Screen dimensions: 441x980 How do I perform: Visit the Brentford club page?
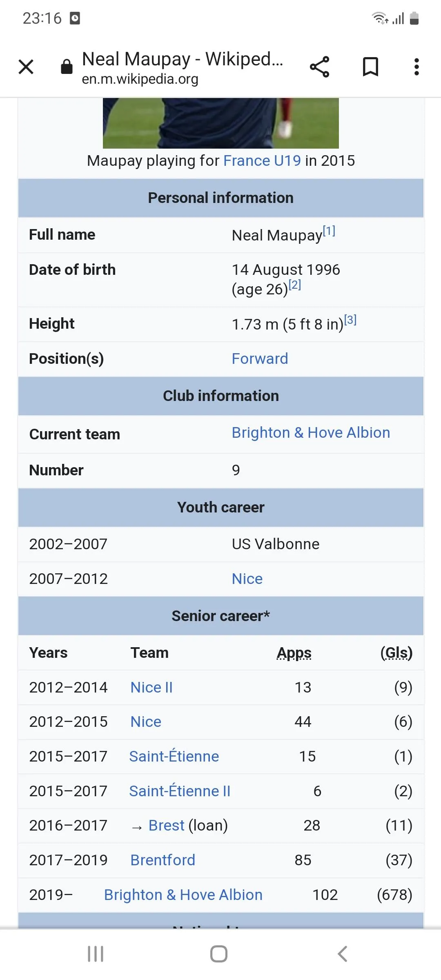163,860
